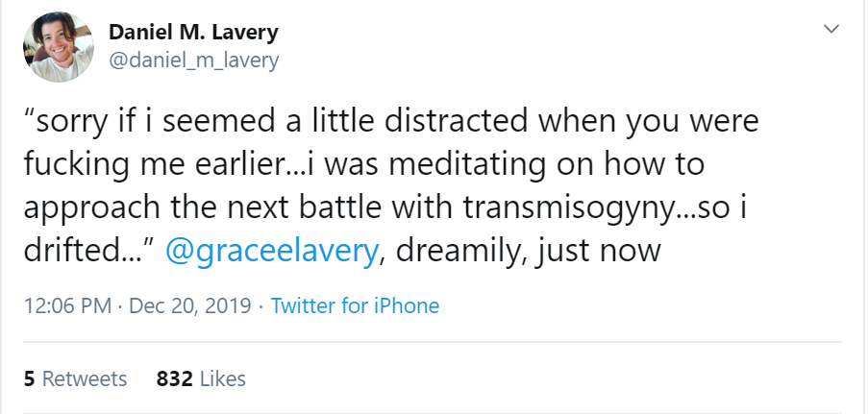Image resolution: width=868 pixels, height=414 pixels.
Task: Open the Twitter for iPhone source link
Action: click(355, 306)
